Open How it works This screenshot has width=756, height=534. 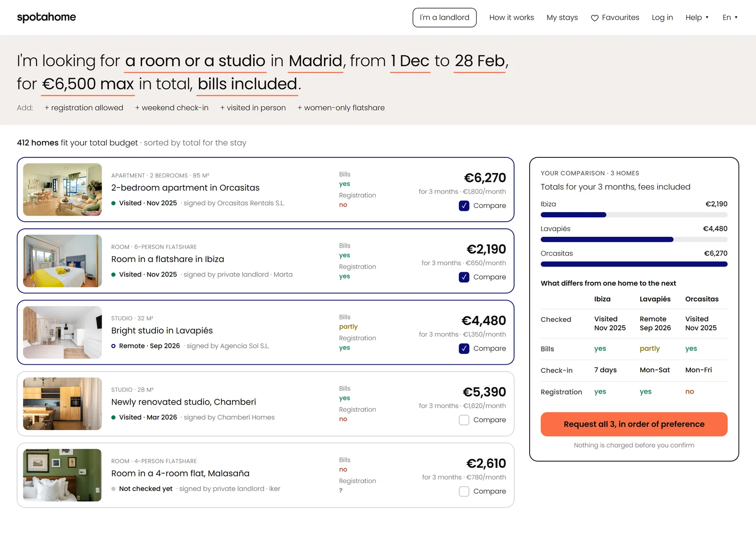511,17
